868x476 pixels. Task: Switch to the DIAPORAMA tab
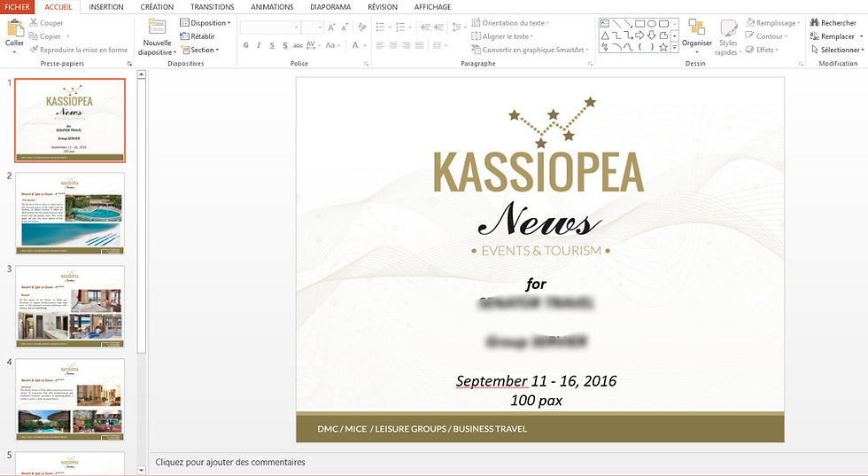(330, 7)
